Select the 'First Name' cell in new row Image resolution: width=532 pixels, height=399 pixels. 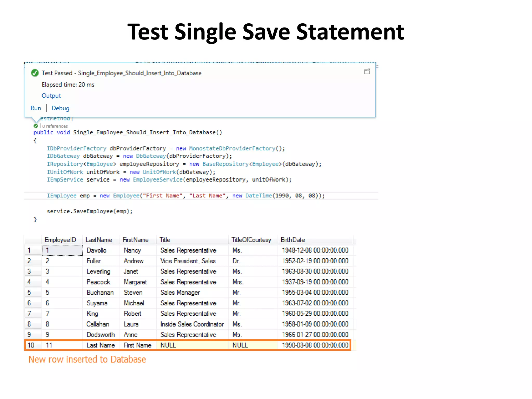pyautogui.click(x=137, y=345)
